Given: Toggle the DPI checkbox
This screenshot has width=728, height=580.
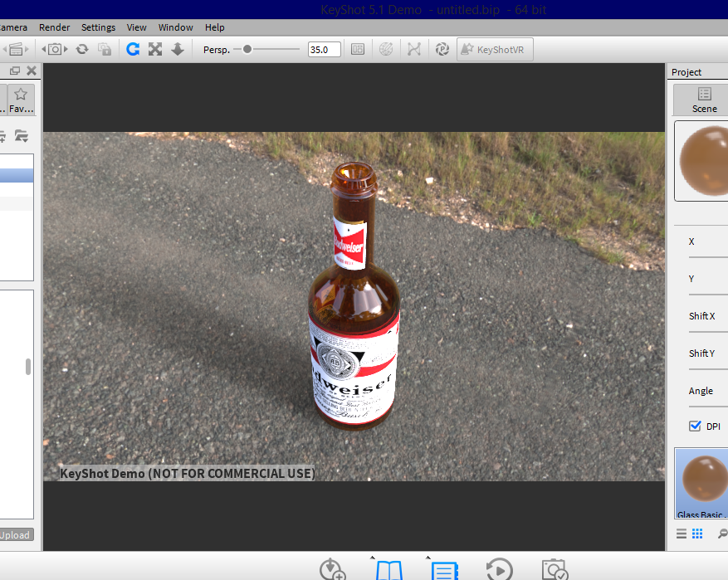Looking at the screenshot, I should click(695, 426).
